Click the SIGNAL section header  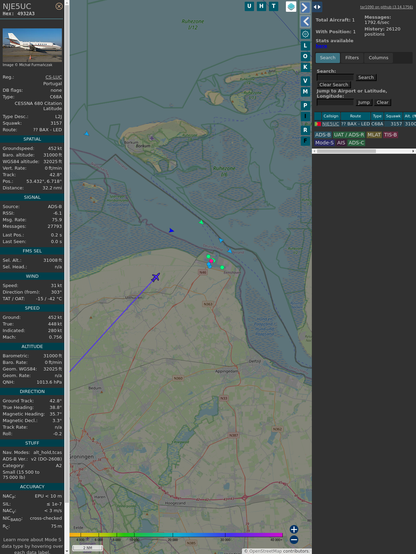(x=32, y=197)
